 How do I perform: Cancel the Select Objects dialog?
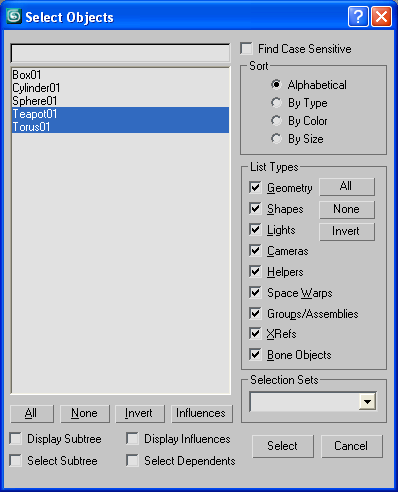click(x=352, y=446)
